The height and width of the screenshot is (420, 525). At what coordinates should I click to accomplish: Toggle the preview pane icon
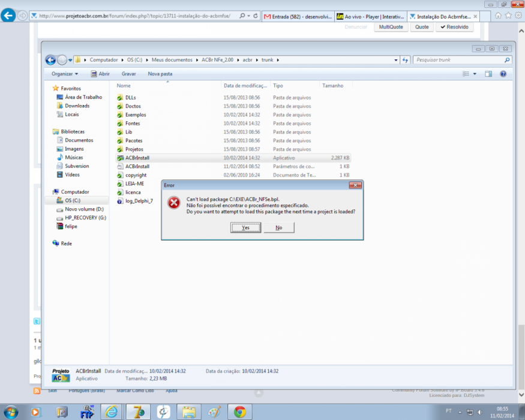click(488, 74)
